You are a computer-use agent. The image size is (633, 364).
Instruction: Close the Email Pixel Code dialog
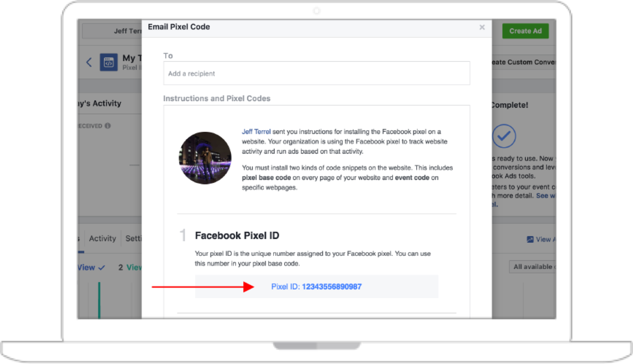tap(482, 27)
